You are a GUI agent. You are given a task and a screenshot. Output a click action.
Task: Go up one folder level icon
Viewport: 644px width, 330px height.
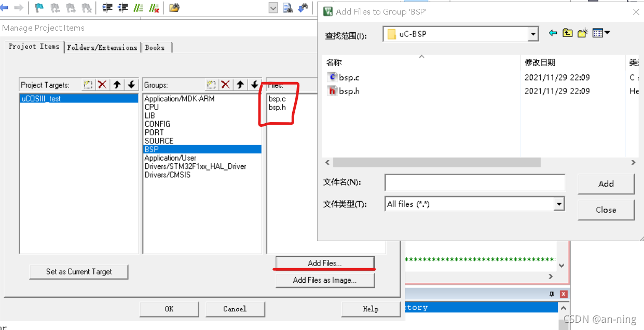pos(568,33)
